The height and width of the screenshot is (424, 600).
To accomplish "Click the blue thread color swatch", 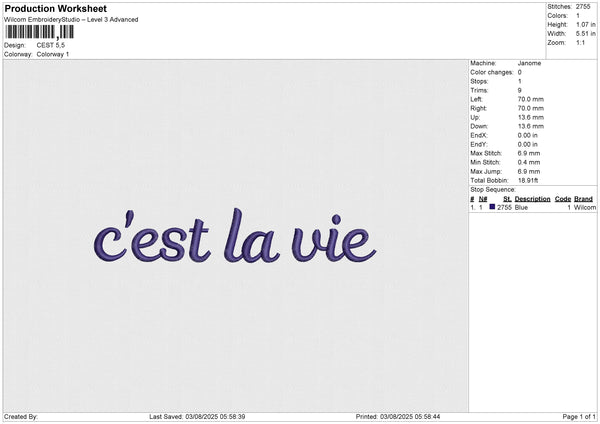I will (x=493, y=207).
